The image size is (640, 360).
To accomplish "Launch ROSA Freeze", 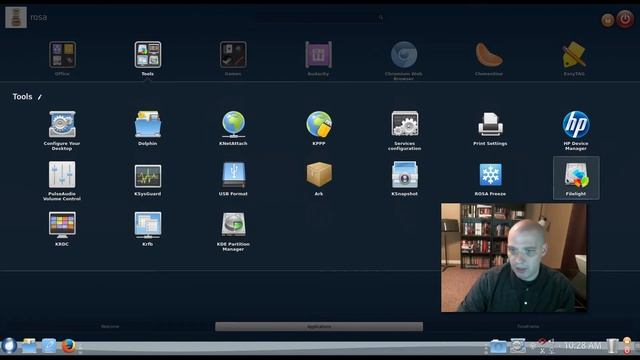I will [490, 179].
